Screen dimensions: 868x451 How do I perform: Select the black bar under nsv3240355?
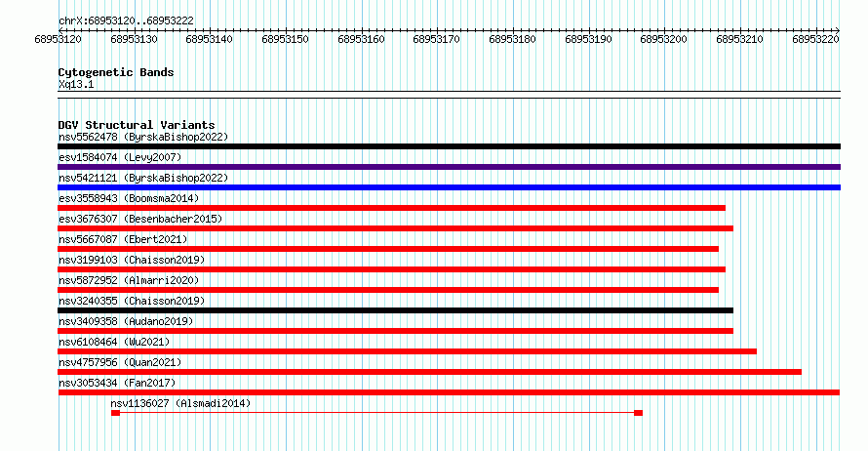pos(395,310)
